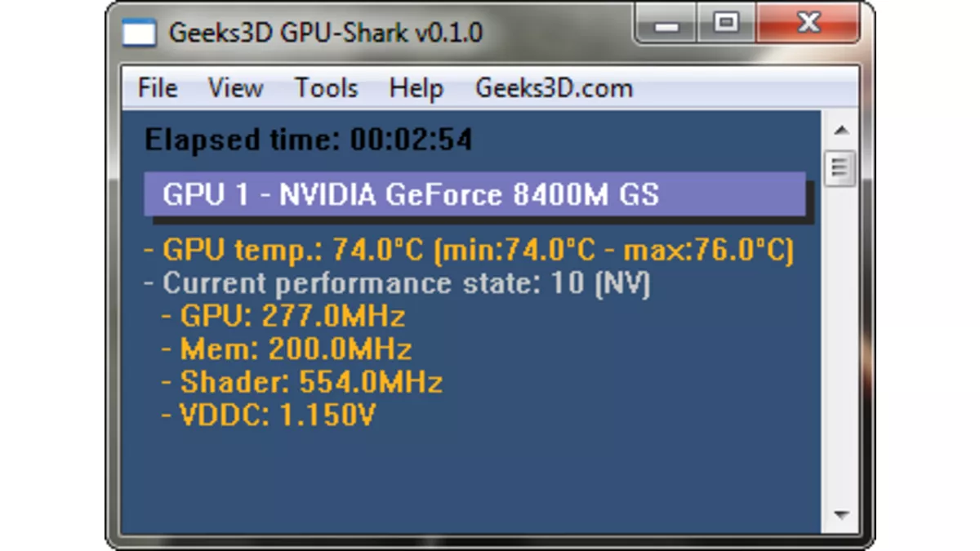Click the Elapsed time readout
Viewport: 980px width, 551px height.
(309, 140)
